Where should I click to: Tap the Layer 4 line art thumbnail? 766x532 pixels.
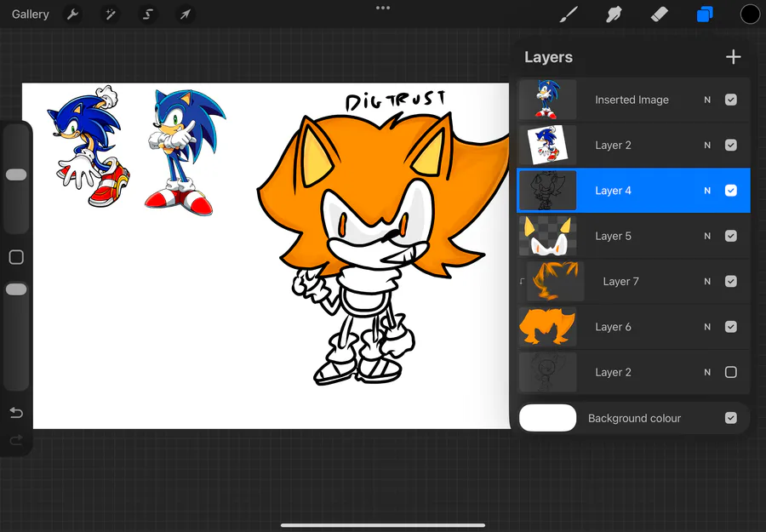(x=547, y=191)
